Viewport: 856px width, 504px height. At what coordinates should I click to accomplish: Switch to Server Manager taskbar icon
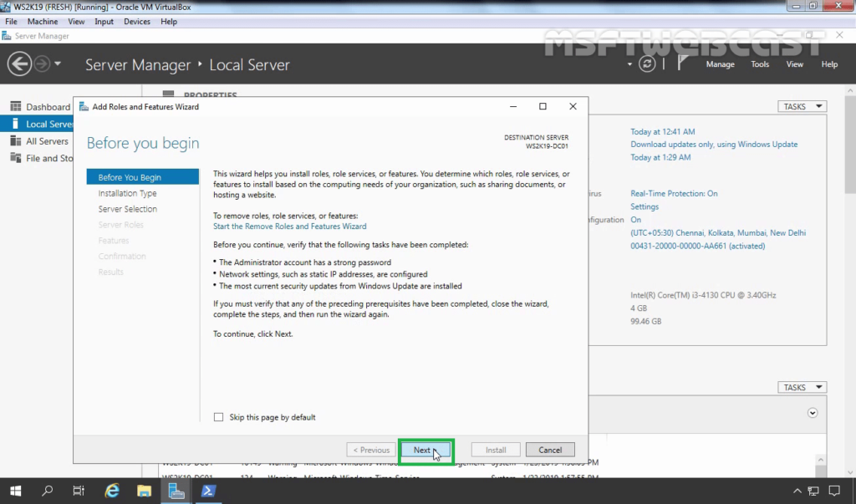tap(176, 491)
